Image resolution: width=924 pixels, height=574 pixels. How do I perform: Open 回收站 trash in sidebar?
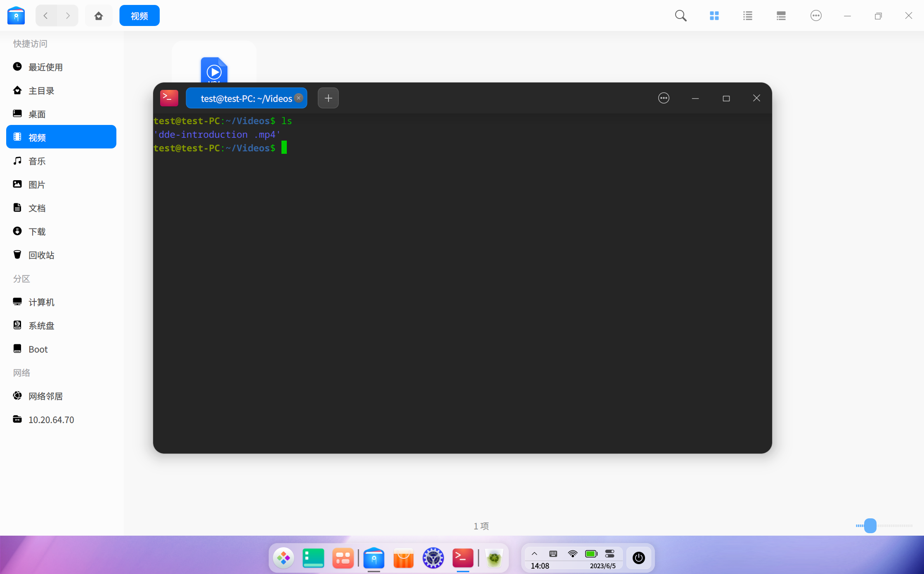coord(41,255)
